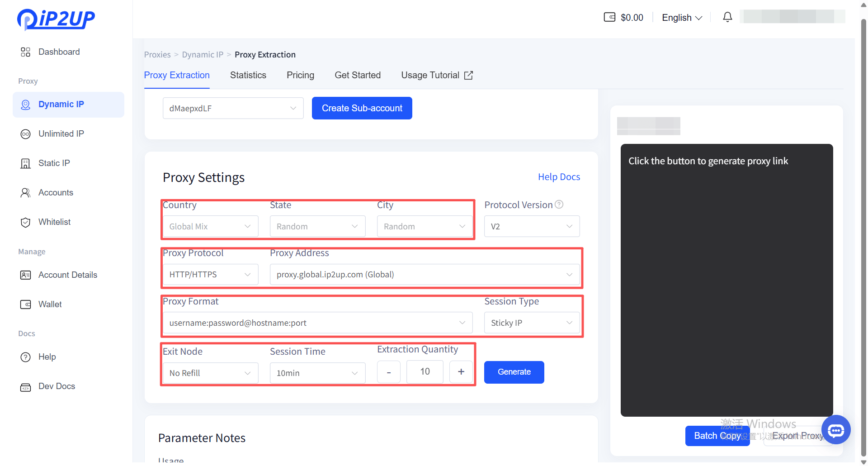
Task: Increase extraction quantity with plus
Action: 461,372
